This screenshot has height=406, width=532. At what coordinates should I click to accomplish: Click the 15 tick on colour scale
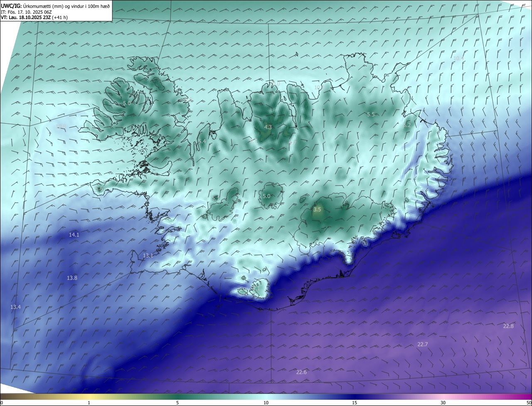click(x=355, y=403)
